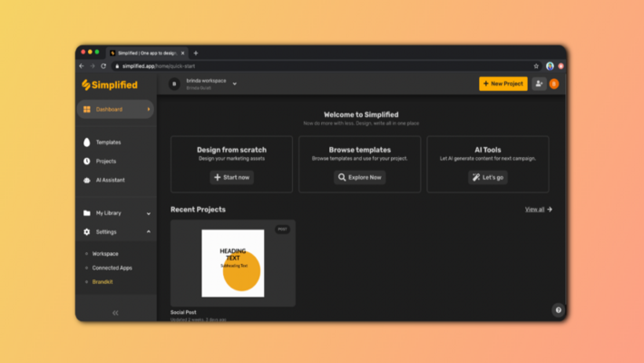644x363 pixels.
Task: Click the browser back arrow
Action: pos(82,66)
